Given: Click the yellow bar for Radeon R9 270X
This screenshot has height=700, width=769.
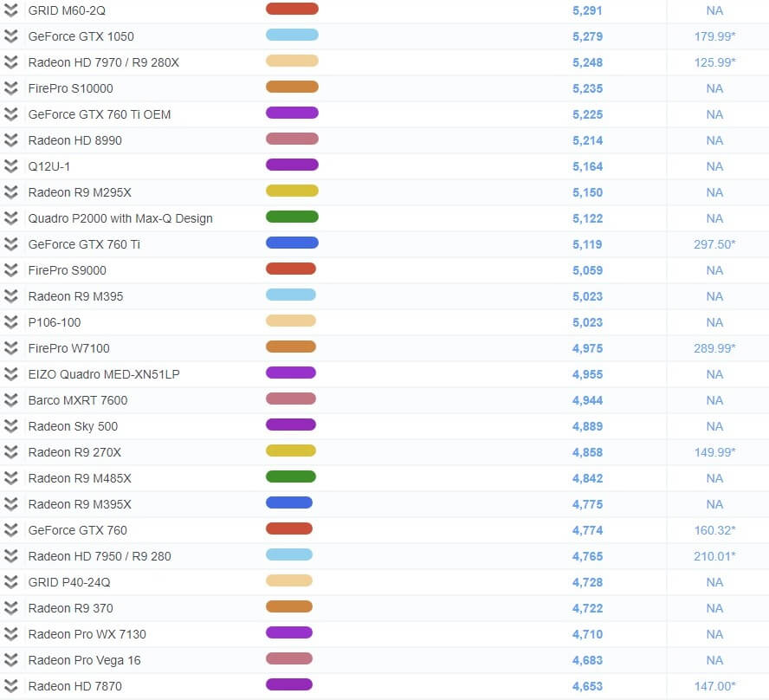Looking at the screenshot, I should (291, 450).
